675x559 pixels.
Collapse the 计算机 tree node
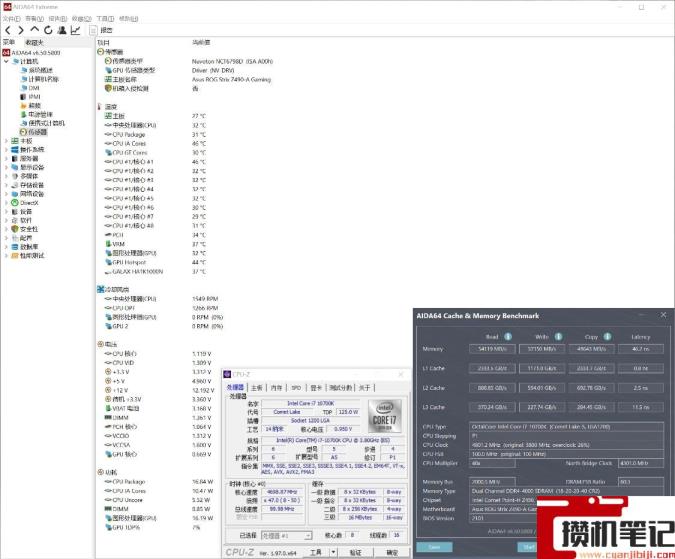tap(6, 62)
